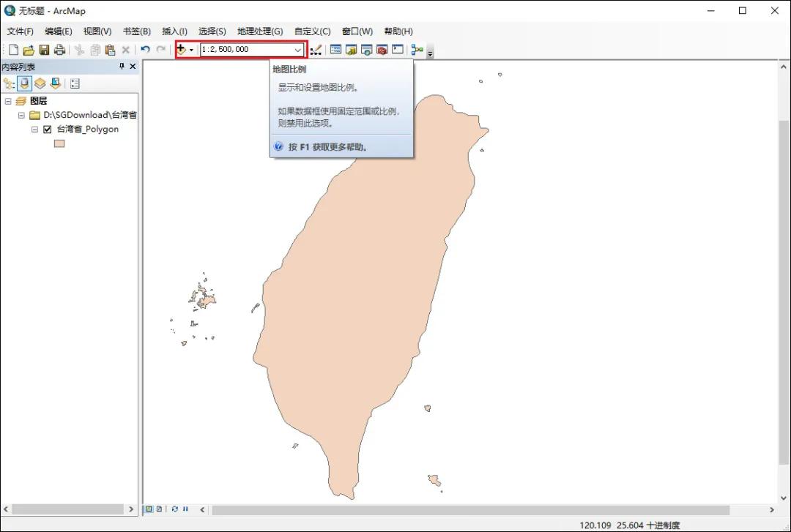Open the Catalog window icon
This screenshot has height=532, width=791.
point(351,49)
